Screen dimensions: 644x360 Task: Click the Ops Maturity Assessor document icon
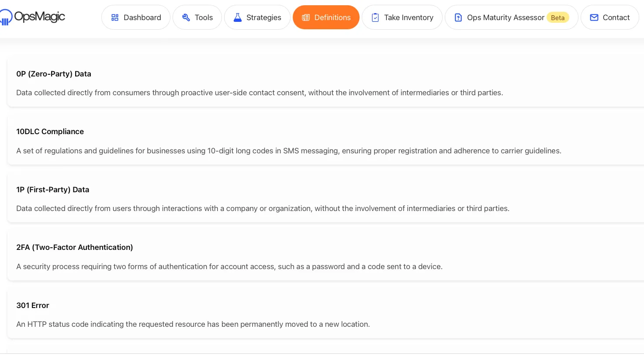pos(458,17)
